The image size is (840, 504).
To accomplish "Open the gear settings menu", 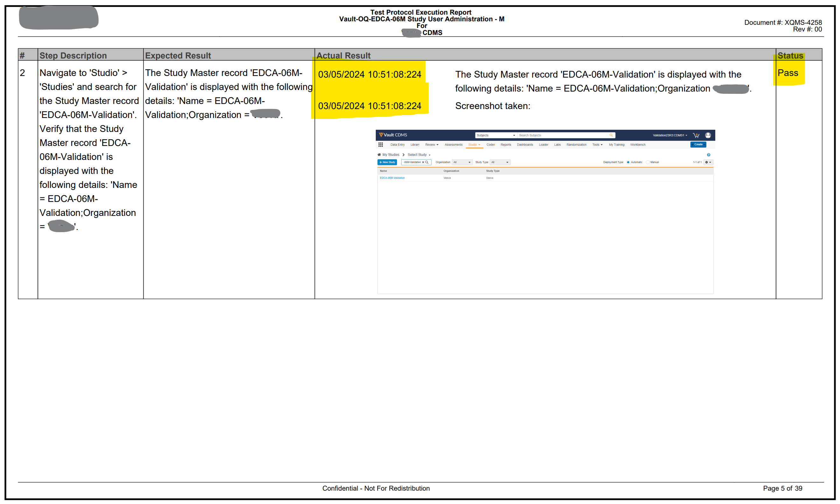I will click(708, 162).
